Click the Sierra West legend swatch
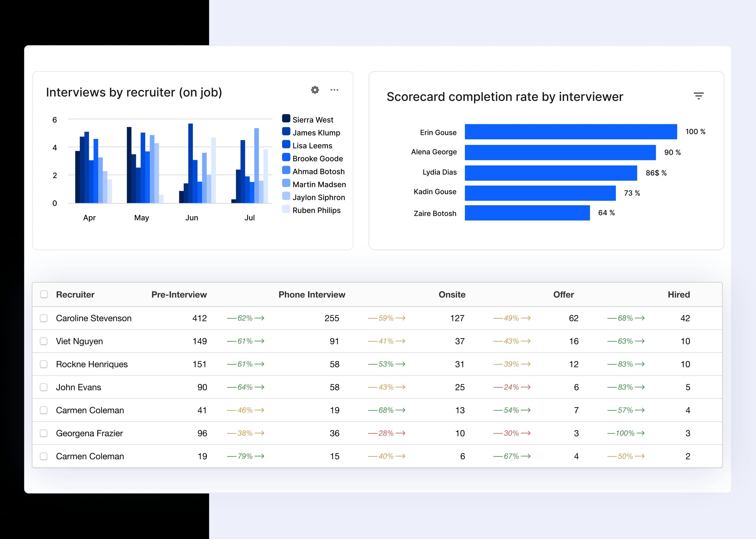The height and width of the screenshot is (539, 756). 286,118
